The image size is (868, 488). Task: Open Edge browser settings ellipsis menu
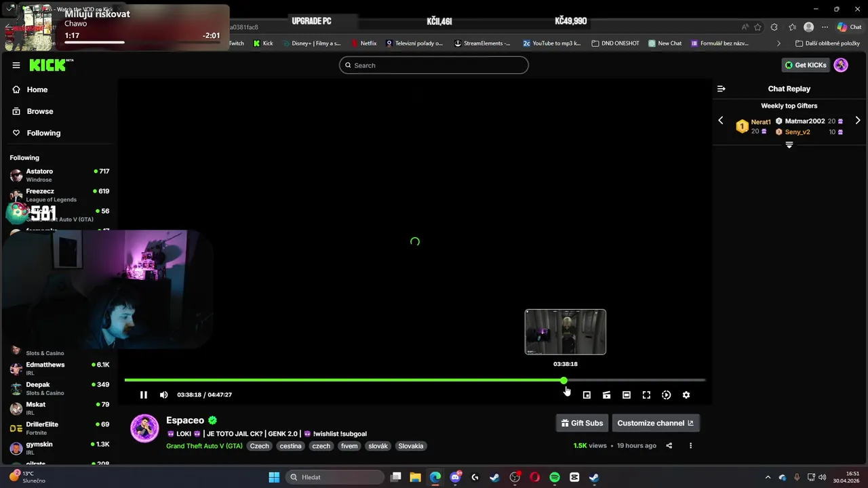[825, 27]
